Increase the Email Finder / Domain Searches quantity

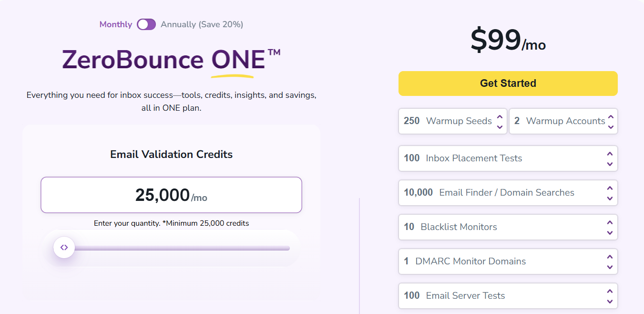click(610, 188)
